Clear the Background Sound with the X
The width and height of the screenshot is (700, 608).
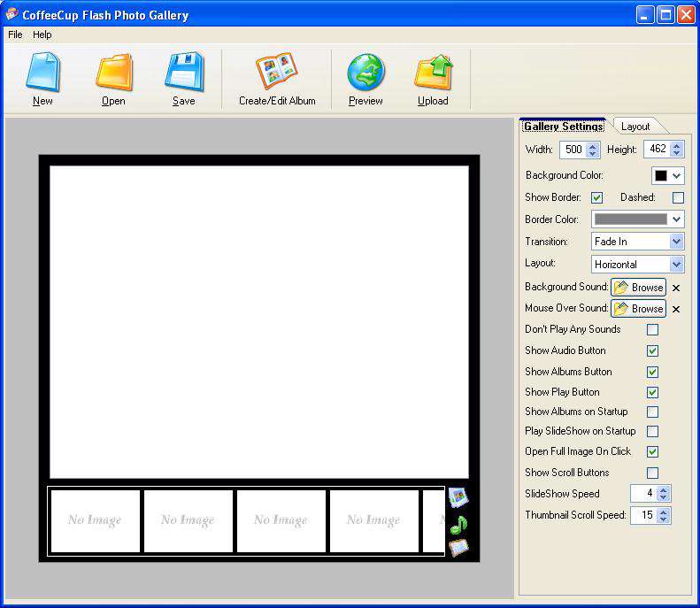coord(676,288)
